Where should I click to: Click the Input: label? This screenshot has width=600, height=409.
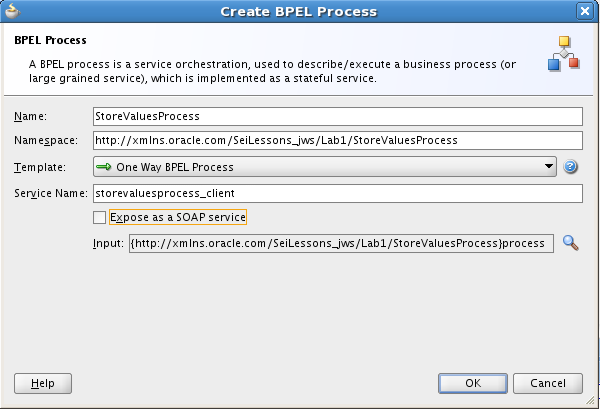pos(108,244)
